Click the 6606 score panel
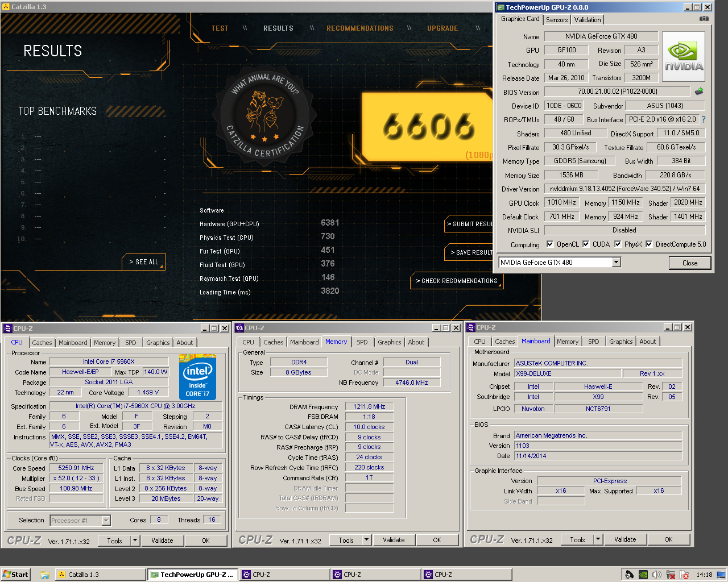 (428, 127)
